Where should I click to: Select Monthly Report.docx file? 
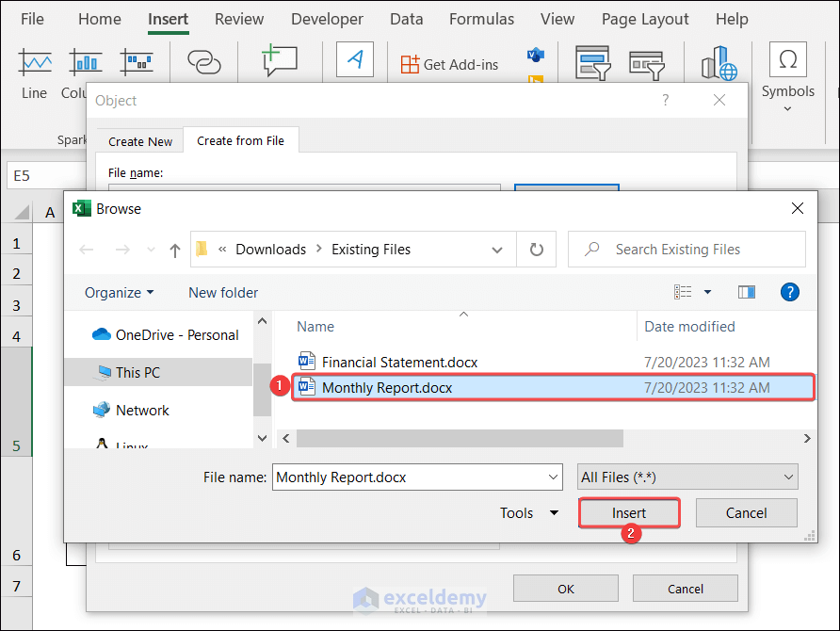tap(553, 387)
